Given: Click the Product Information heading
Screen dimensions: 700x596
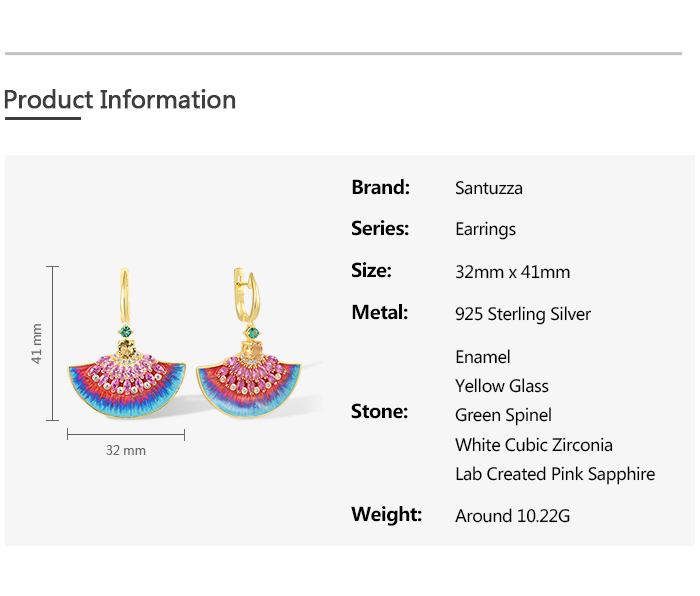Looking at the screenshot, I should pyautogui.click(x=120, y=100).
